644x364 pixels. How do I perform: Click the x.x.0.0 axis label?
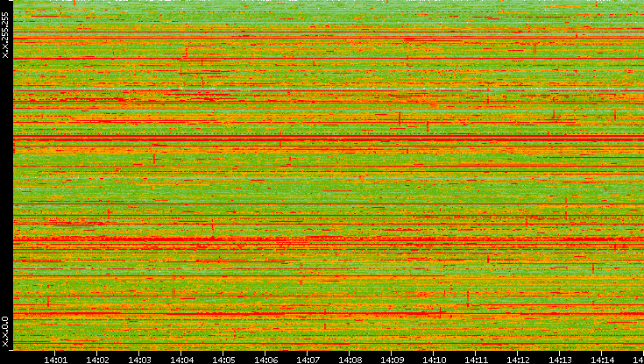(x=5, y=332)
